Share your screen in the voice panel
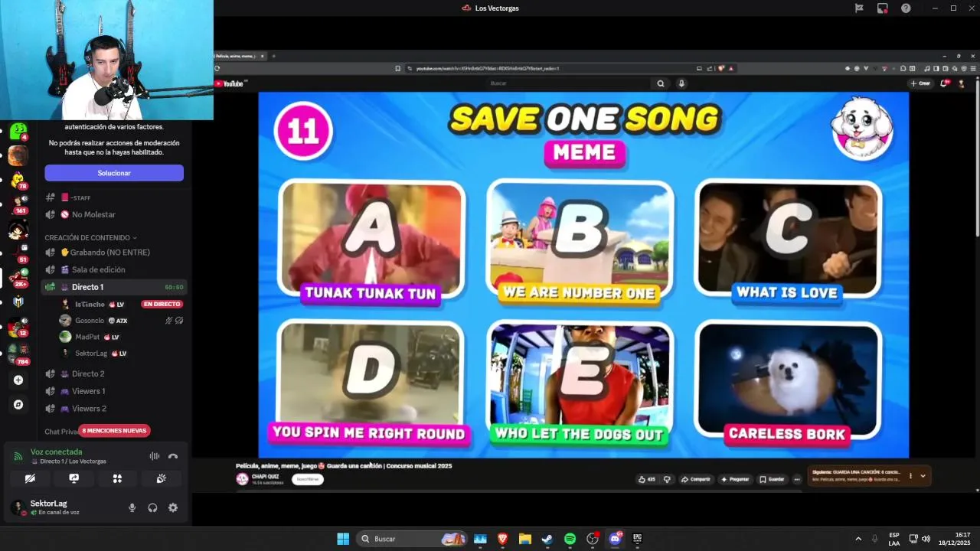Viewport: 980px width, 551px height. tap(73, 478)
